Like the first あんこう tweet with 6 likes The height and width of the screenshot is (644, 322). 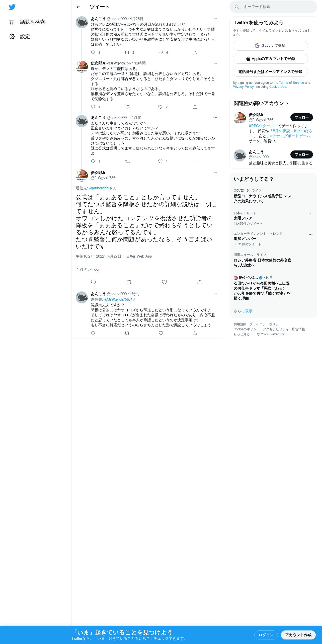161,52
